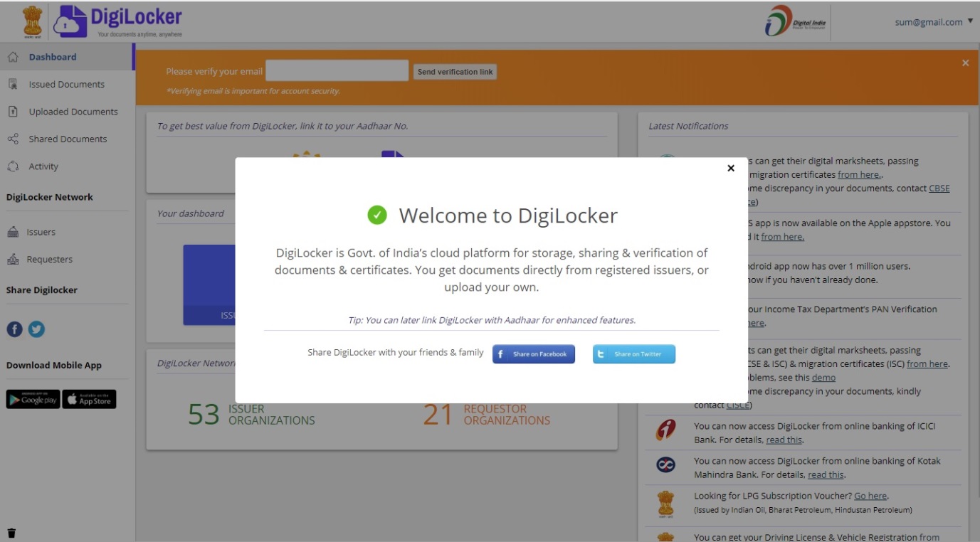Image resolution: width=980 pixels, height=542 pixels.
Task: Open the Google Play download badge
Action: click(33, 400)
